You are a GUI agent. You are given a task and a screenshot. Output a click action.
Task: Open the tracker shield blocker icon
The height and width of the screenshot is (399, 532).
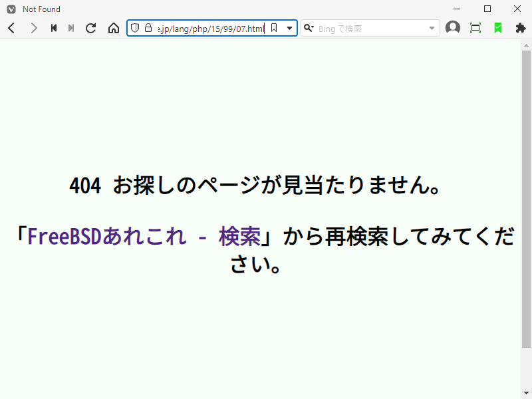click(135, 28)
